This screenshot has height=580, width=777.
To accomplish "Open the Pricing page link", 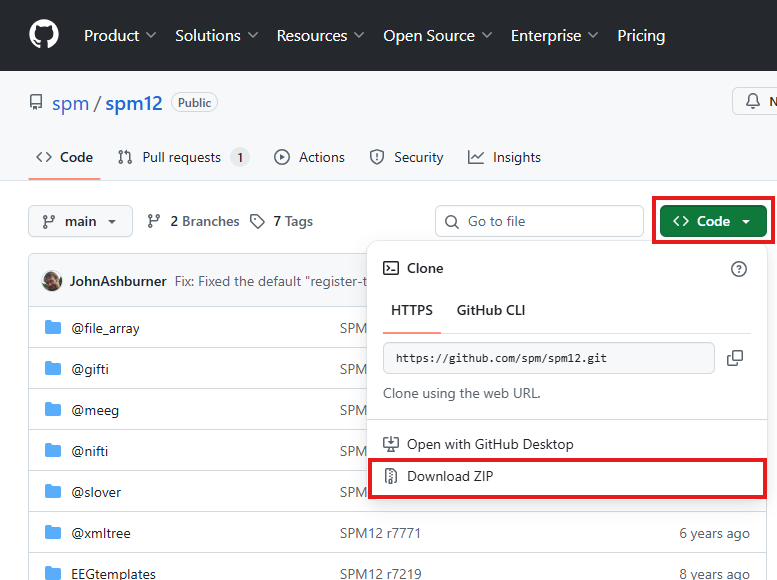I will coord(641,35).
